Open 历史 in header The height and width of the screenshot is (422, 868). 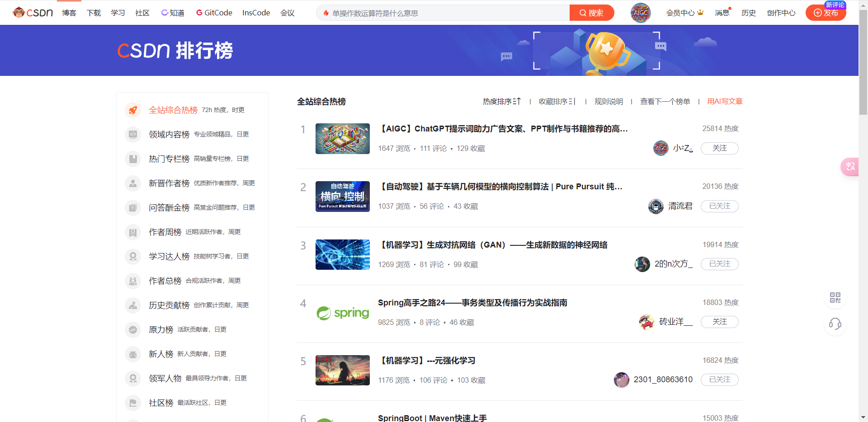click(x=749, y=13)
